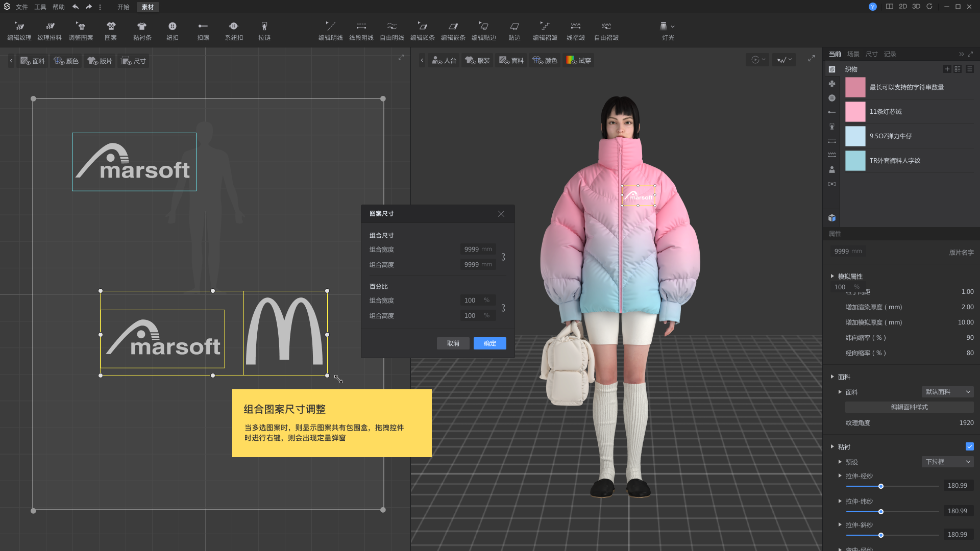Open the 默认面料 fabric dropdown
The height and width of the screenshot is (551, 980).
(x=948, y=392)
